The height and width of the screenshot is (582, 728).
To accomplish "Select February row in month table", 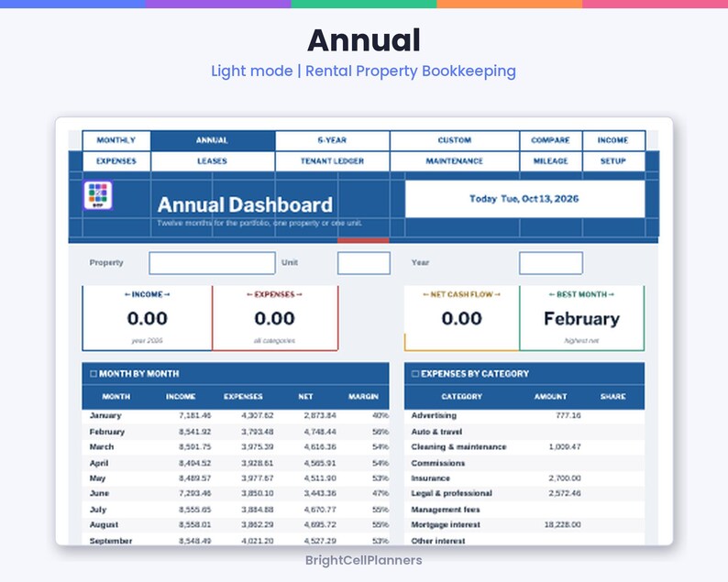I will tap(236, 432).
